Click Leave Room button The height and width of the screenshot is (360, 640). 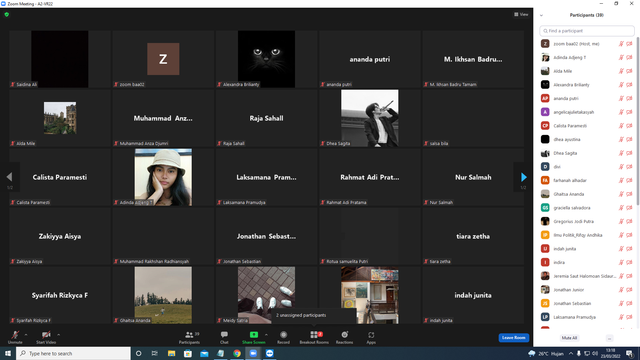(x=513, y=338)
